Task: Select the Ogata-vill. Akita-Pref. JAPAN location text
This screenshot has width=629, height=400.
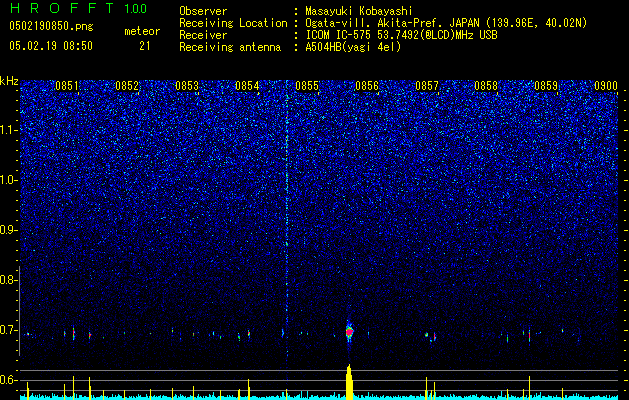Action: 446,23
